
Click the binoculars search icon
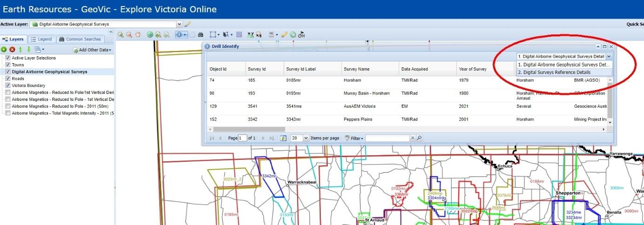click(201, 35)
